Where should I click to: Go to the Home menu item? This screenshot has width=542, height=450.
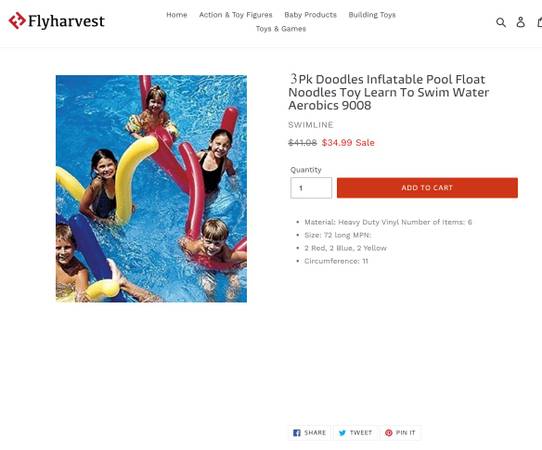tap(177, 15)
